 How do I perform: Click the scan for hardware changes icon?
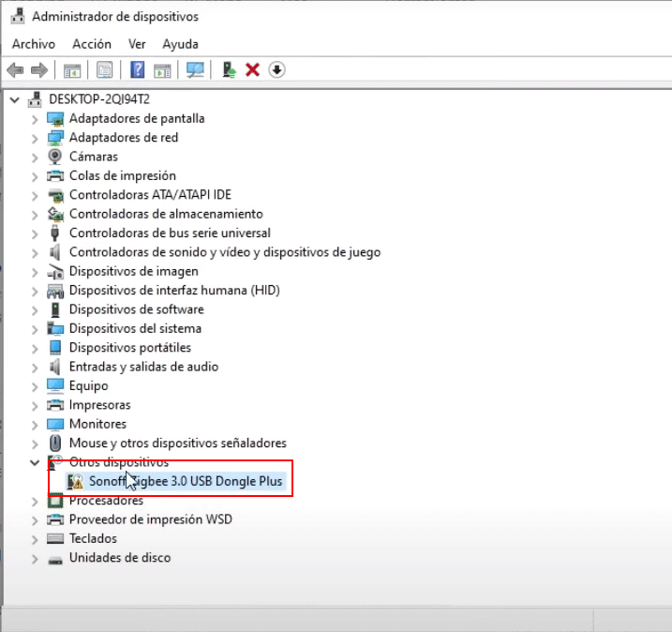coord(195,70)
